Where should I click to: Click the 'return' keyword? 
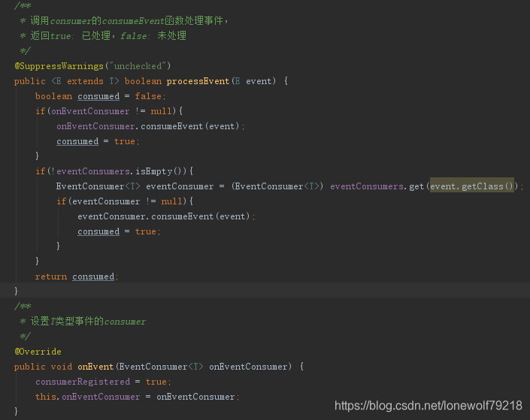pyautogui.click(x=51, y=276)
